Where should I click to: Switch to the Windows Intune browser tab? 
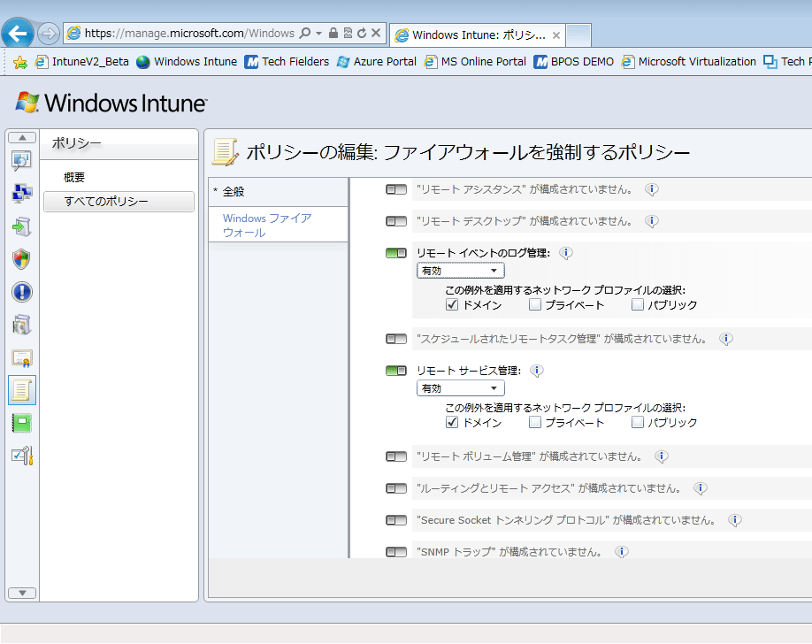tap(477, 35)
